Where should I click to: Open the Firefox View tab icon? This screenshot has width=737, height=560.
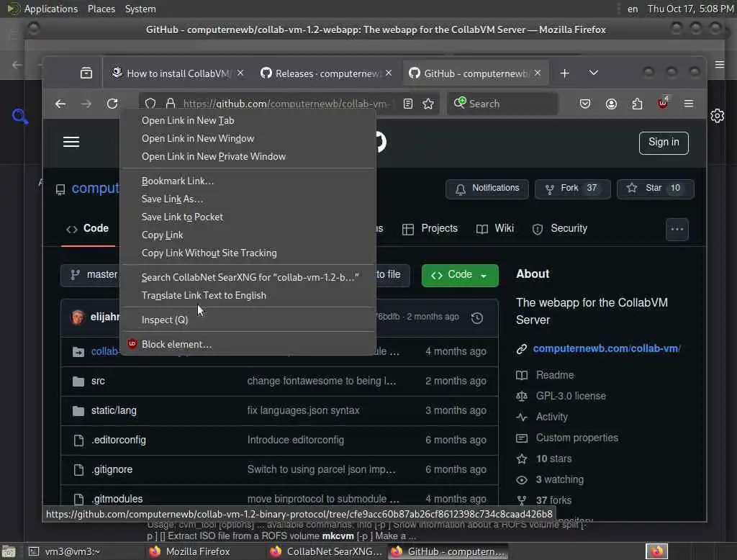pos(86,73)
